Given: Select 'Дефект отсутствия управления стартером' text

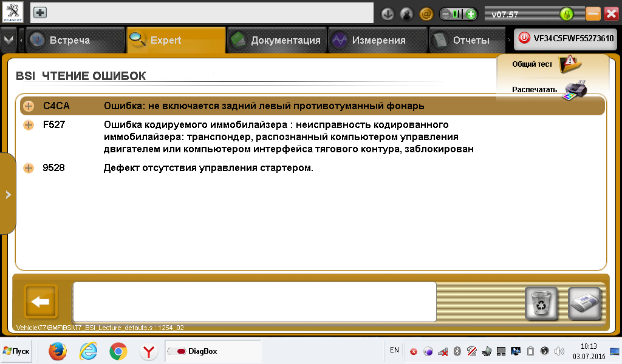Looking at the screenshot, I should coord(208,168).
